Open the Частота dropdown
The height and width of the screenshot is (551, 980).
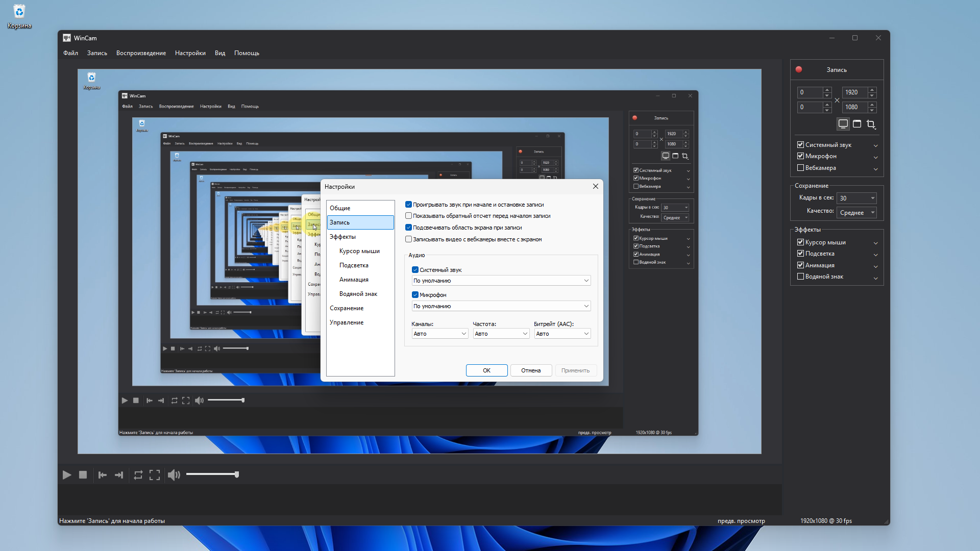pyautogui.click(x=501, y=334)
